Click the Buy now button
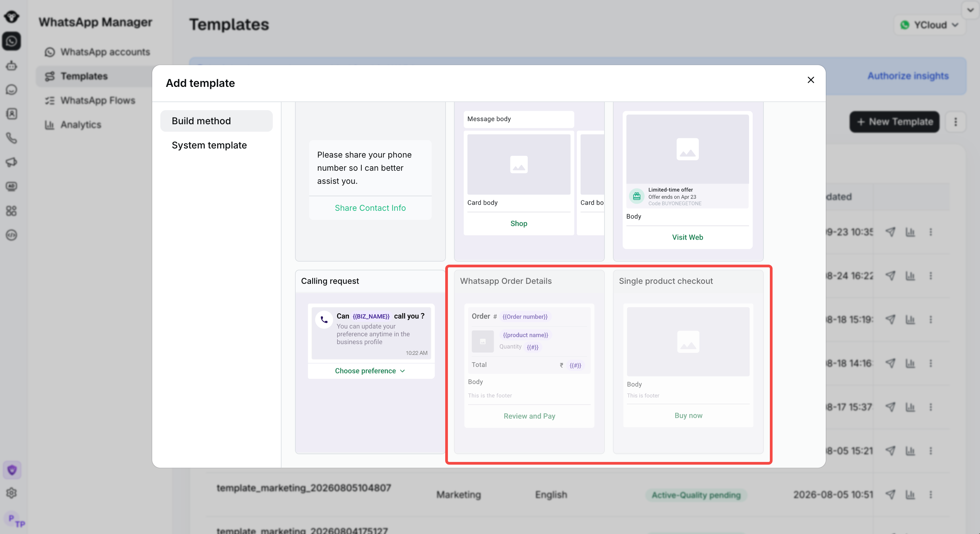Screen dimensions: 980x534 [688, 415]
